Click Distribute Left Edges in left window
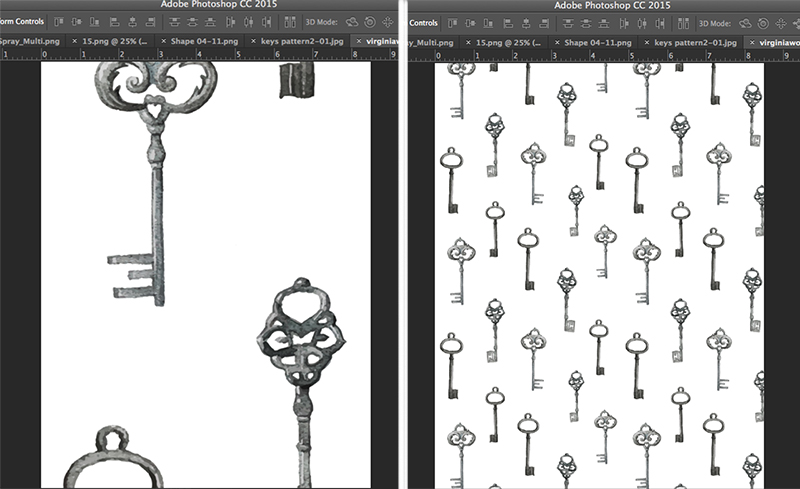This screenshot has height=489, width=800. (x=231, y=22)
